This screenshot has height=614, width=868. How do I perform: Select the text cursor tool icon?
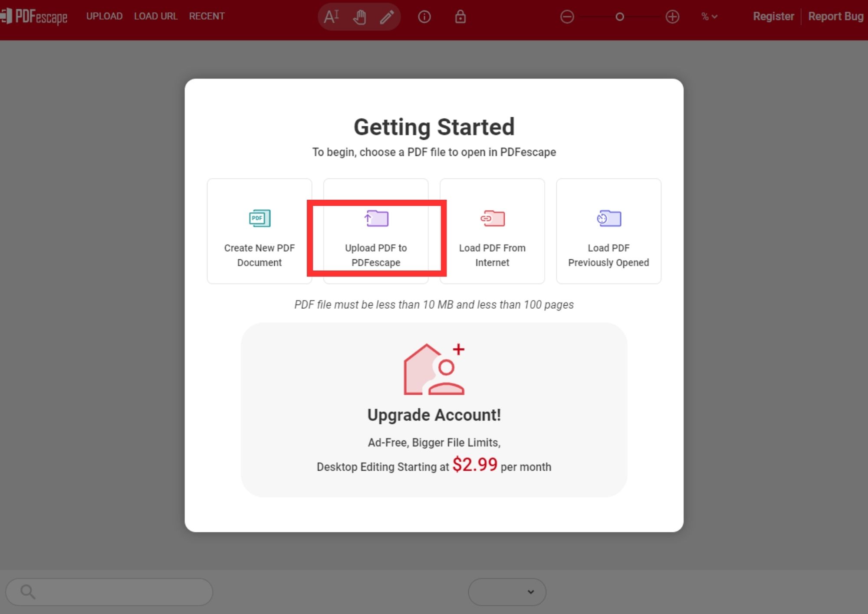(331, 17)
